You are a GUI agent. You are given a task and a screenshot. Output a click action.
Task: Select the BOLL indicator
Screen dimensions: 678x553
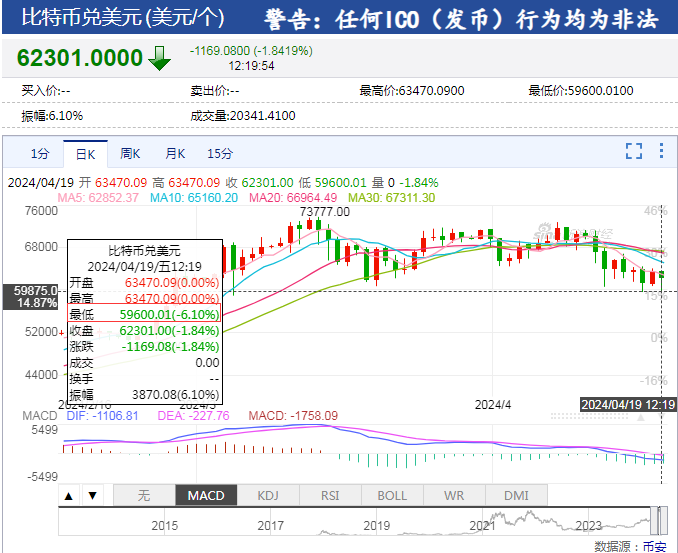click(x=392, y=495)
